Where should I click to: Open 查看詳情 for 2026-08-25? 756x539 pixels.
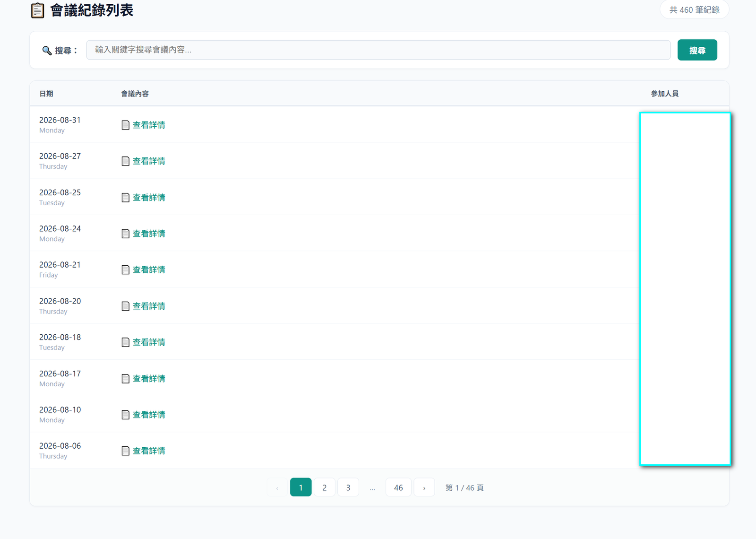(x=149, y=198)
